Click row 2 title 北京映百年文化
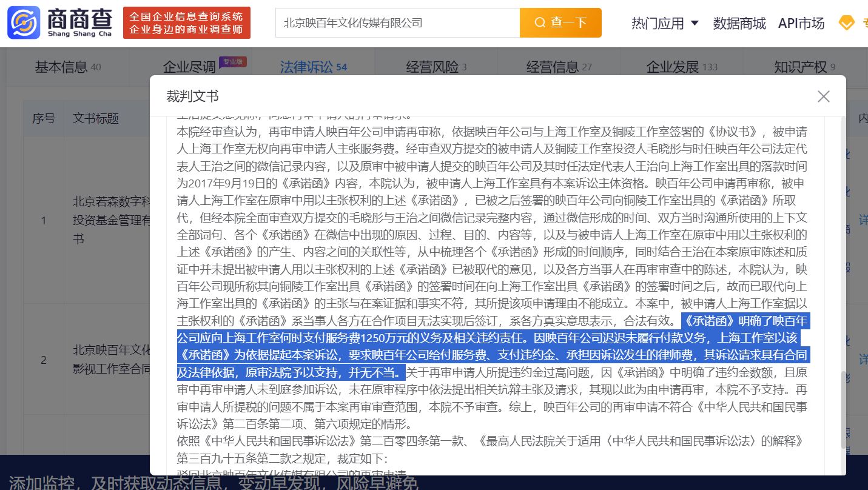868x490 pixels. click(111, 350)
